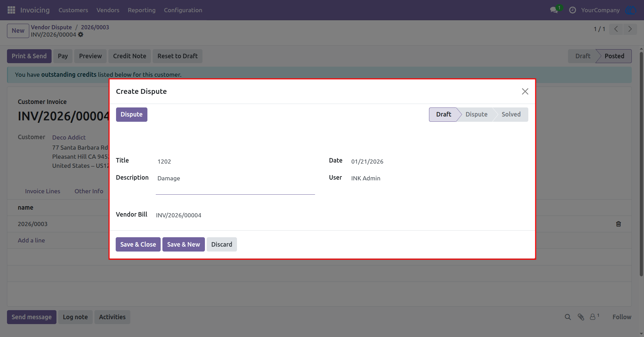Select Draft stage in dialog status bar
Viewport: 644px width, 337px height.
(443, 114)
